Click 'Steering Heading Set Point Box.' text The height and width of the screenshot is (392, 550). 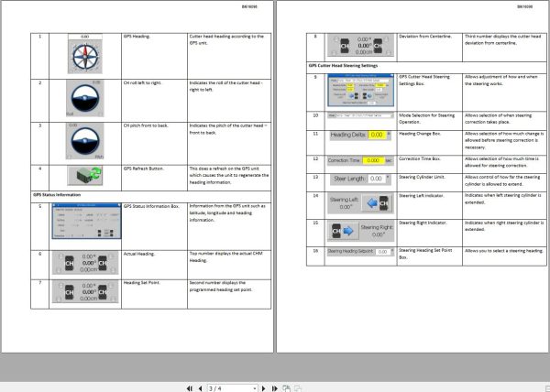tap(425, 254)
